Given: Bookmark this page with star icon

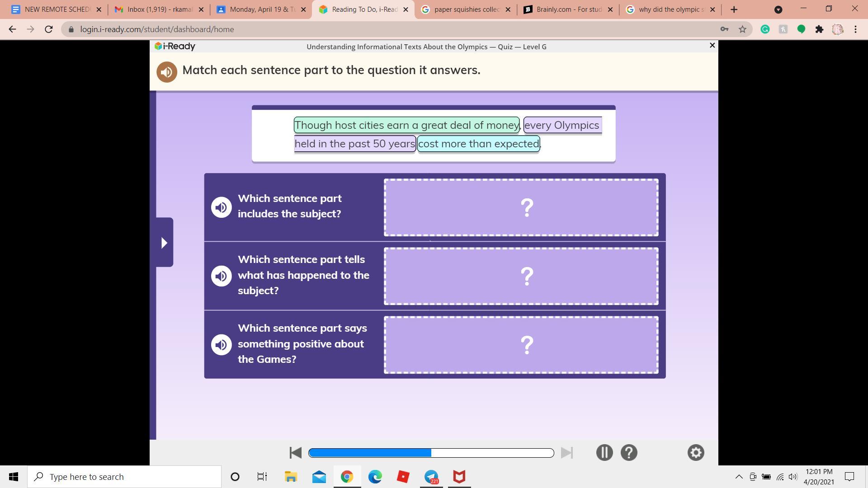Looking at the screenshot, I should pos(742,29).
